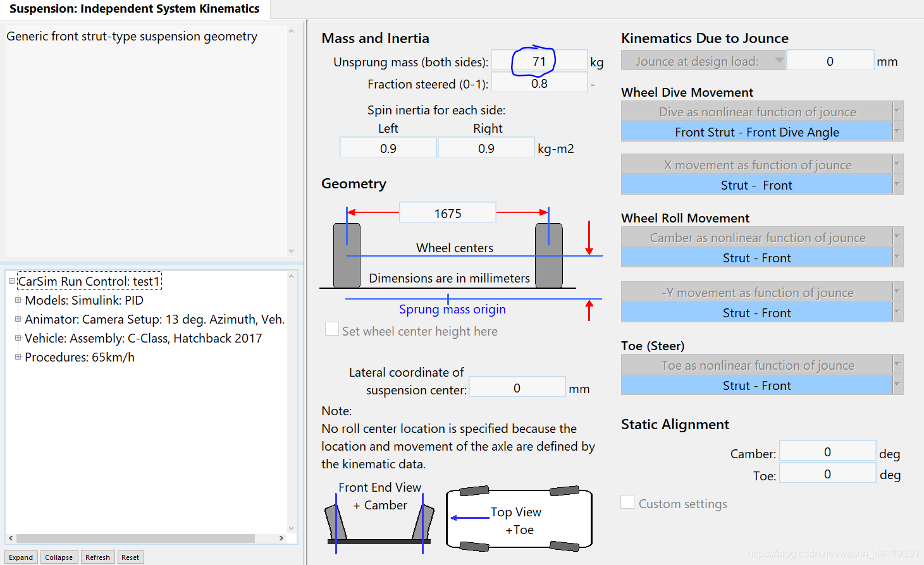Screen dimensions: 924x565
Task: Select Models: Simulink: PID tree row
Action: [x=84, y=300]
